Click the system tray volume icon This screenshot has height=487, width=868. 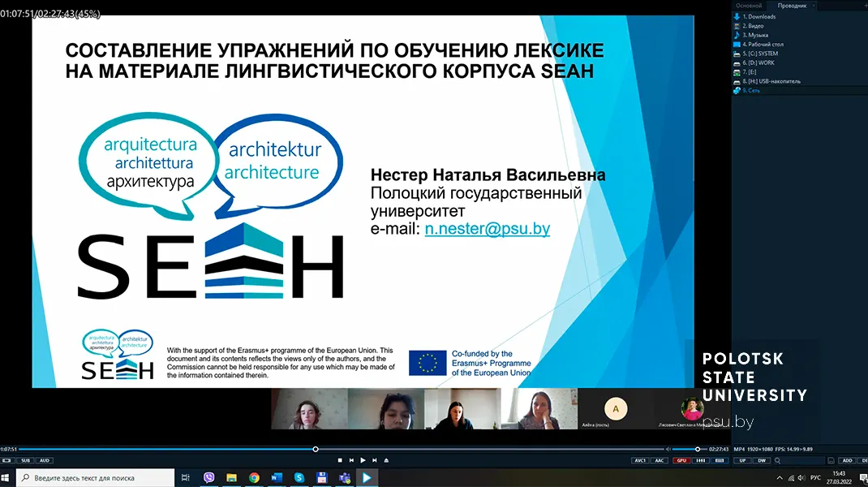pos(801,477)
